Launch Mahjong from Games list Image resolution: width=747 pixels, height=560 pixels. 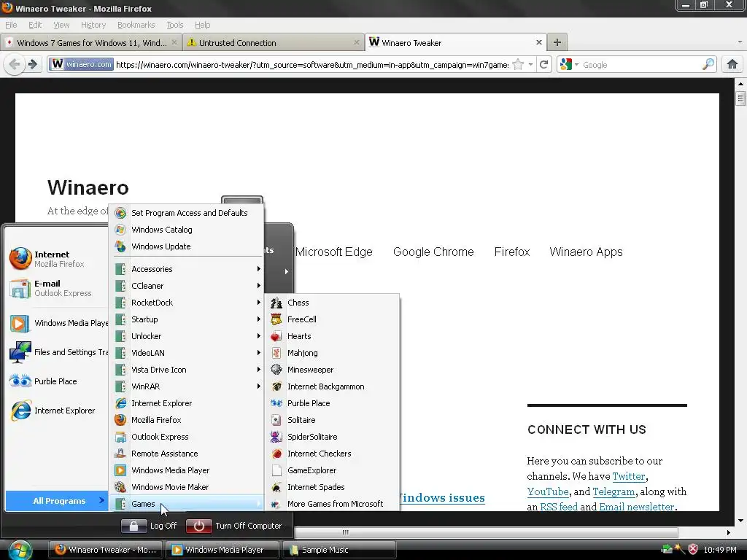point(332,353)
